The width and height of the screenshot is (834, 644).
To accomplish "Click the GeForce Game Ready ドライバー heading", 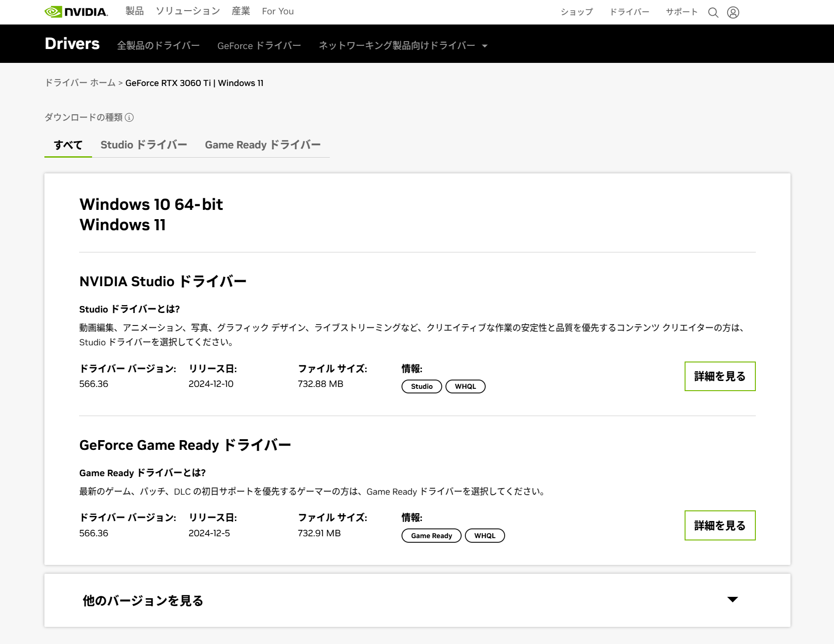I will (185, 445).
